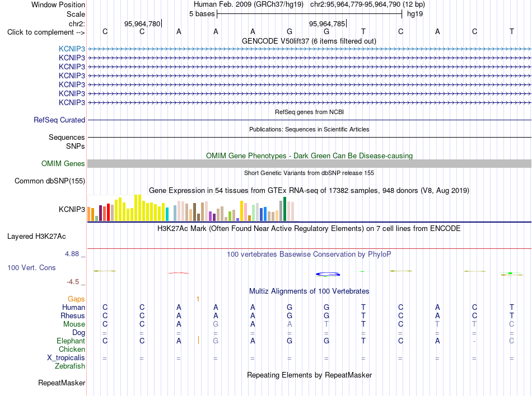The height and width of the screenshot is (396, 532).
Task: Select the gray OMIM Genes bar
Action: 309,164
